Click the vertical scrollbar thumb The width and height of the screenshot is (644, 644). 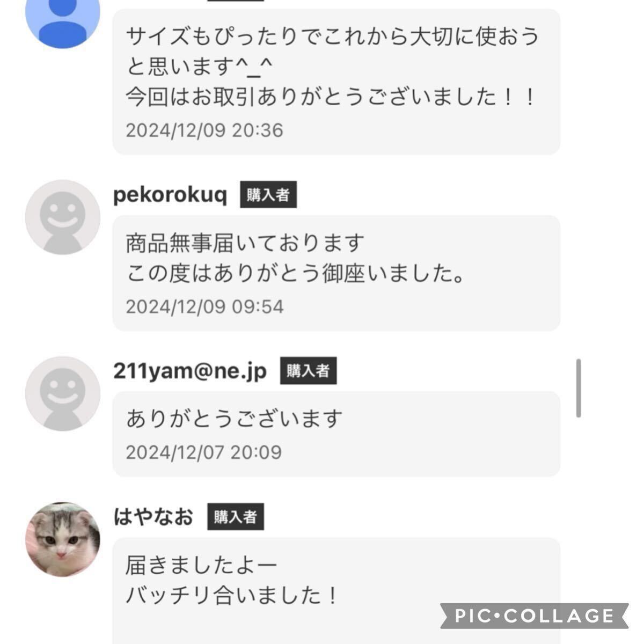pyautogui.click(x=579, y=388)
